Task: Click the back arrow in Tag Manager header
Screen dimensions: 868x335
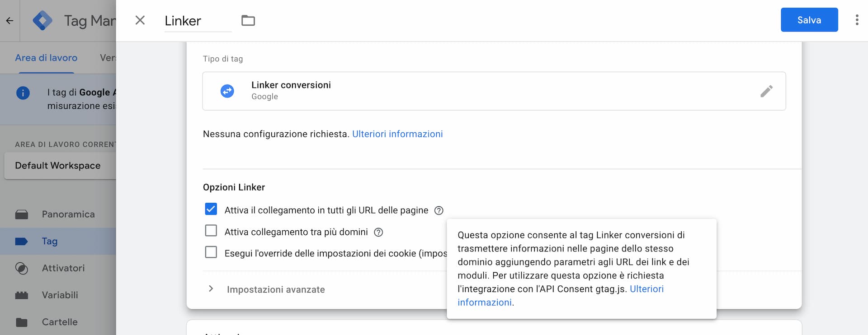Action: click(x=9, y=21)
